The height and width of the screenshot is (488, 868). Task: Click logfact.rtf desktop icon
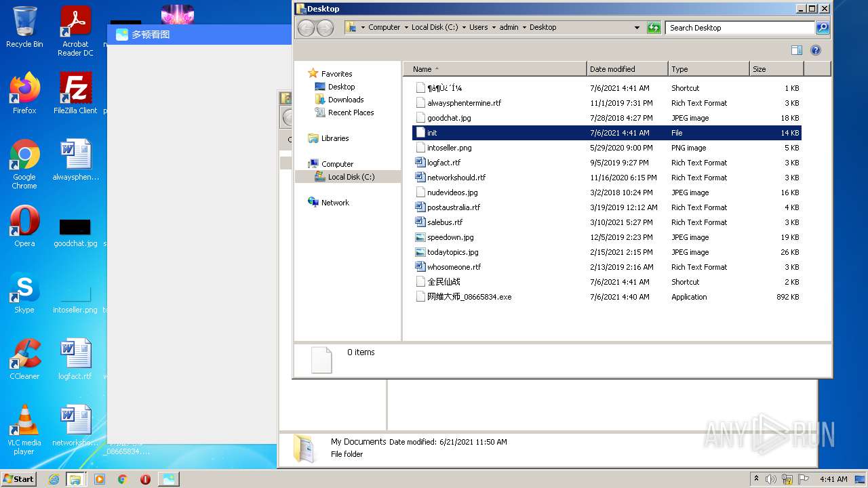pyautogui.click(x=75, y=359)
